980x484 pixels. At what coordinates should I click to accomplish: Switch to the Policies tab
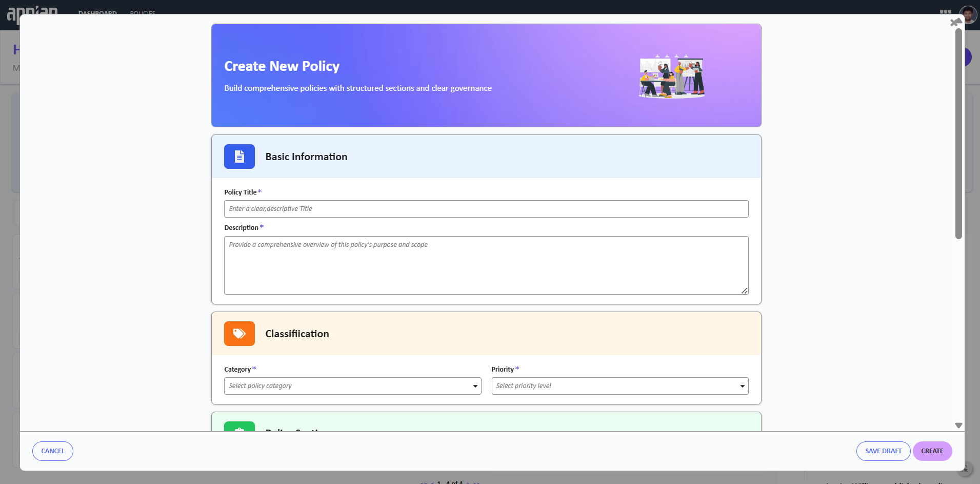pyautogui.click(x=143, y=12)
